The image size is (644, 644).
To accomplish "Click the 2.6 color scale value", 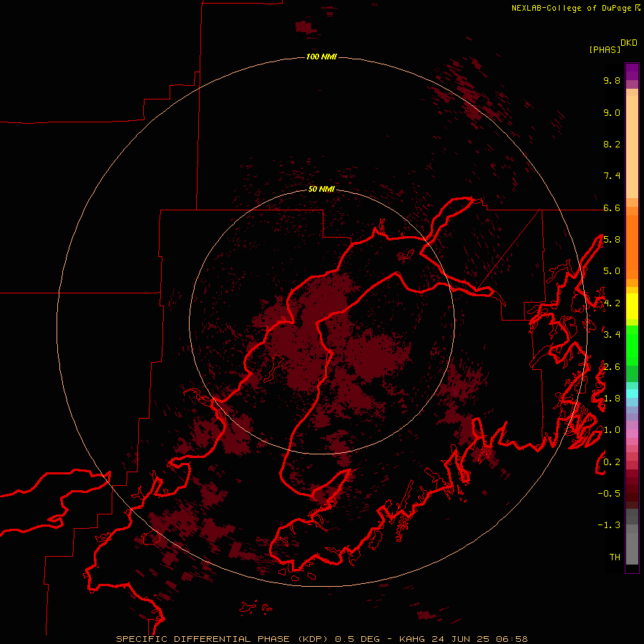I will [x=612, y=367].
